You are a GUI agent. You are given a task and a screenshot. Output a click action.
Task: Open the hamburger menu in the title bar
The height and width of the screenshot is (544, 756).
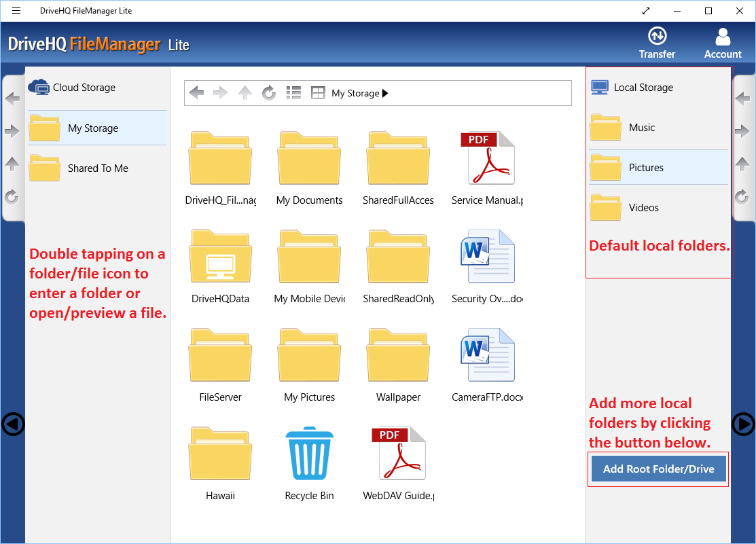[x=16, y=10]
